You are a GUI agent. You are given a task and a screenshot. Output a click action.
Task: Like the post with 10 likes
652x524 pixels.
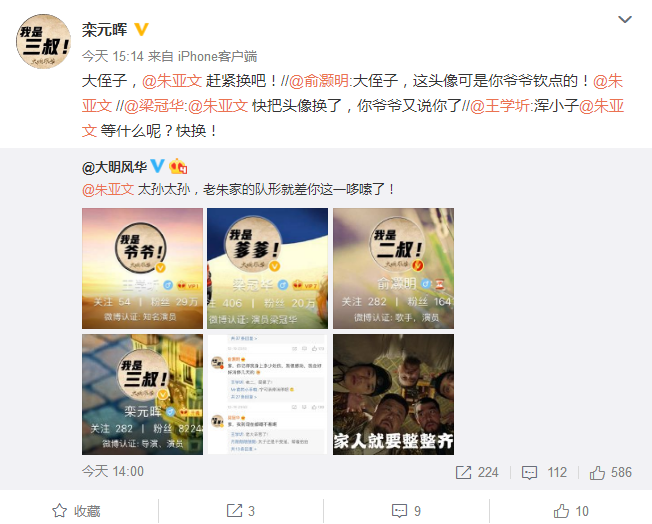(x=571, y=511)
